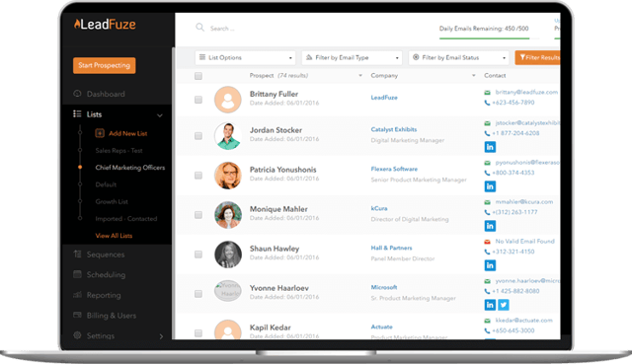The height and width of the screenshot is (364, 632).
Task: Check the box for Kapil Kedar
Action: [x=198, y=333]
